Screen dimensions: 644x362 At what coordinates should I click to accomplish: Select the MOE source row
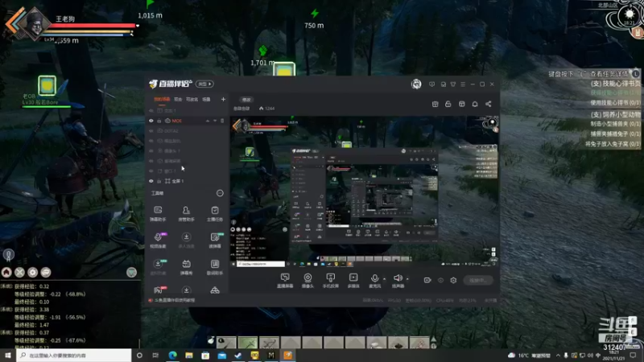pyautogui.click(x=187, y=121)
